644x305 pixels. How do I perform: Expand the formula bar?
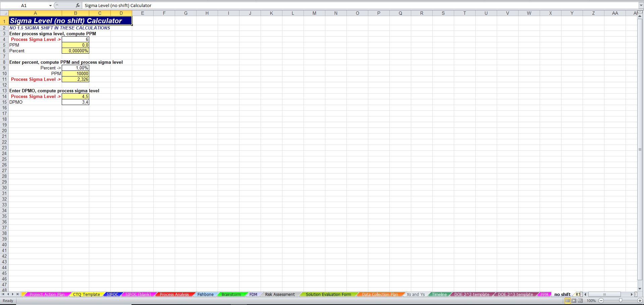click(x=641, y=5)
